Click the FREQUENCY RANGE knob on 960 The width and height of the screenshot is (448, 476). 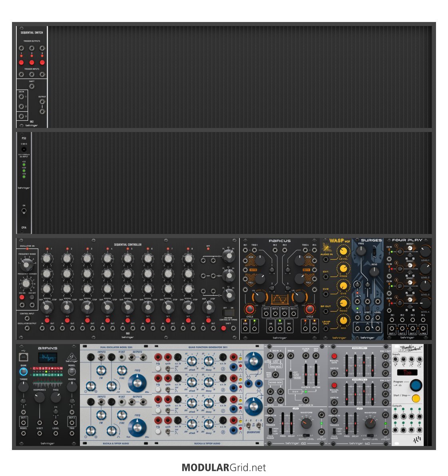(x=27, y=264)
